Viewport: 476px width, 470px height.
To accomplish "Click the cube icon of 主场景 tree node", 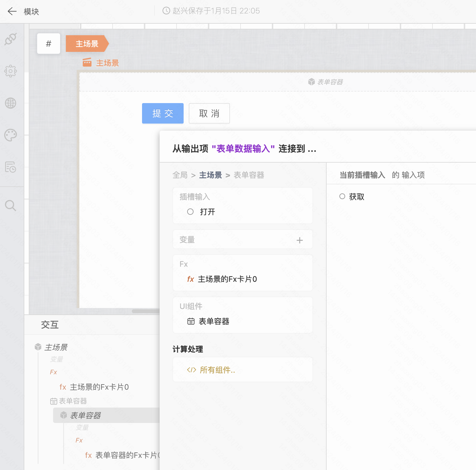I will 38,347.
